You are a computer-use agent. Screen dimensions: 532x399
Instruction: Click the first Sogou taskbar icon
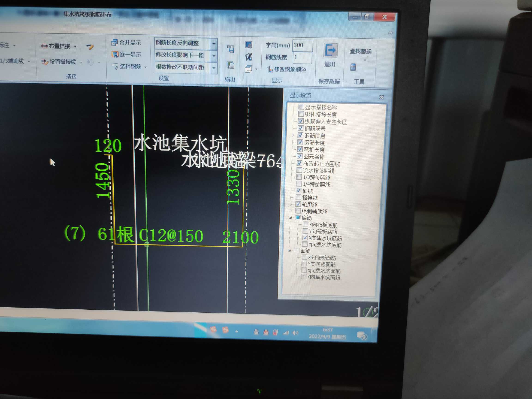pos(213,329)
